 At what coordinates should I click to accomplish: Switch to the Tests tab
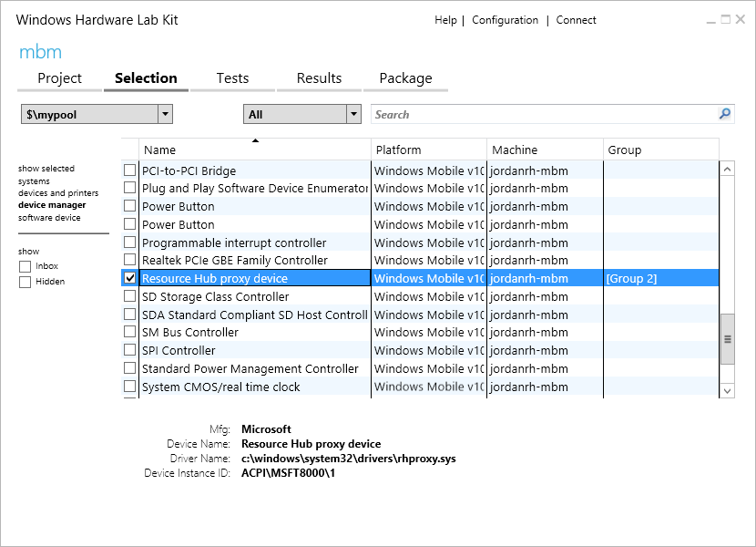[x=232, y=78]
